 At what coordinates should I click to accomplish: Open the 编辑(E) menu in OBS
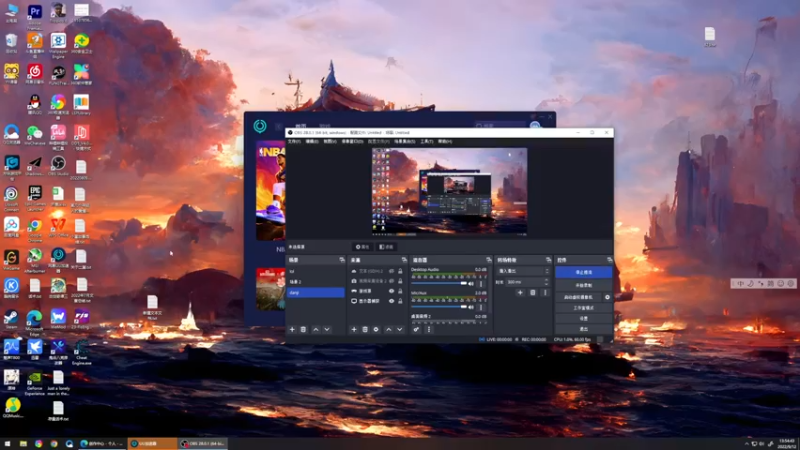[x=312, y=141]
